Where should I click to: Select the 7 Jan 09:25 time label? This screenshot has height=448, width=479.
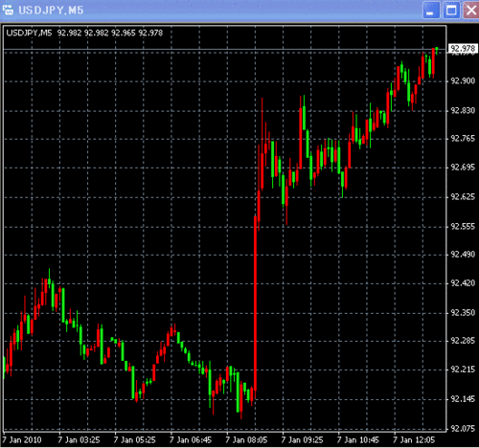pos(303,440)
